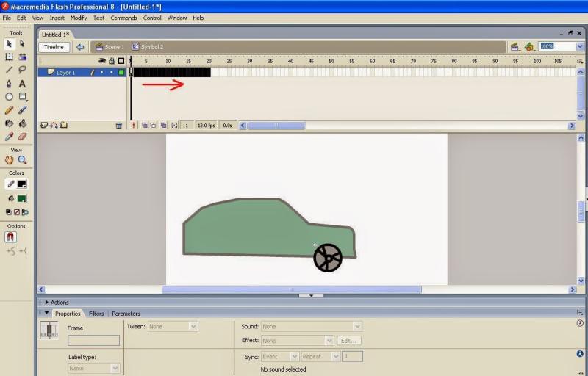Click the Insert Layer Folder icon
The image size is (588, 376).
63,125
